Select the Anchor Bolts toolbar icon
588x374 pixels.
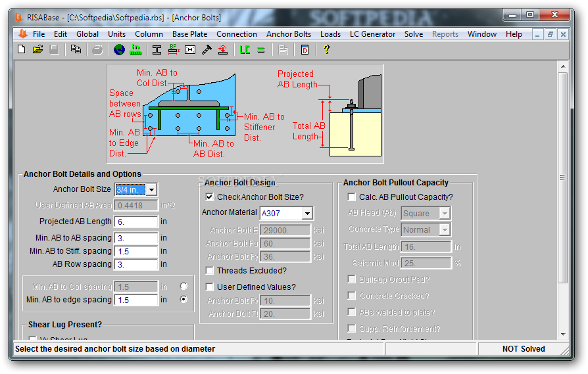click(207, 49)
